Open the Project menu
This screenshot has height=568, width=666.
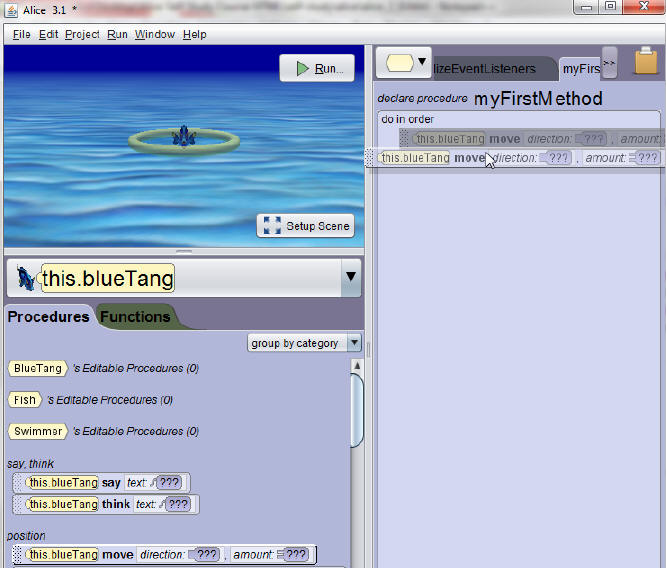point(82,34)
